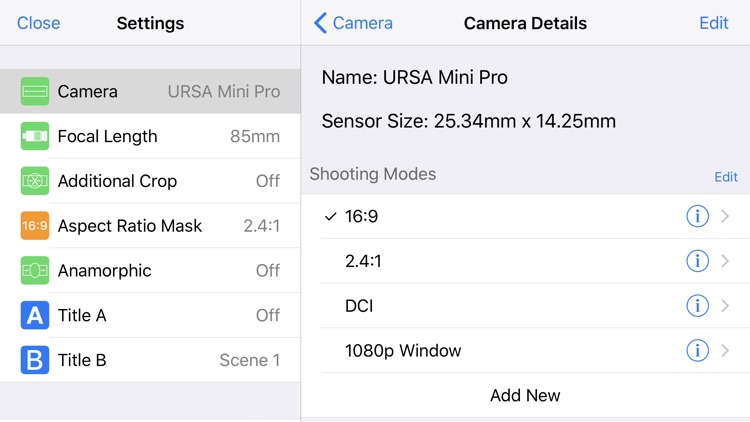The height and width of the screenshot is (422, 750).
Task: Tap the URSA Mini Pro camera value
Action: [224, 91]
